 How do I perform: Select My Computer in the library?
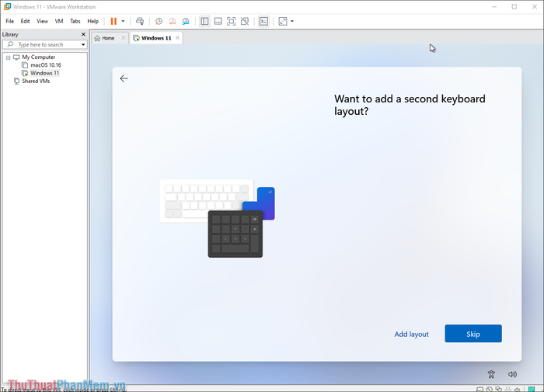pos(39,57)
